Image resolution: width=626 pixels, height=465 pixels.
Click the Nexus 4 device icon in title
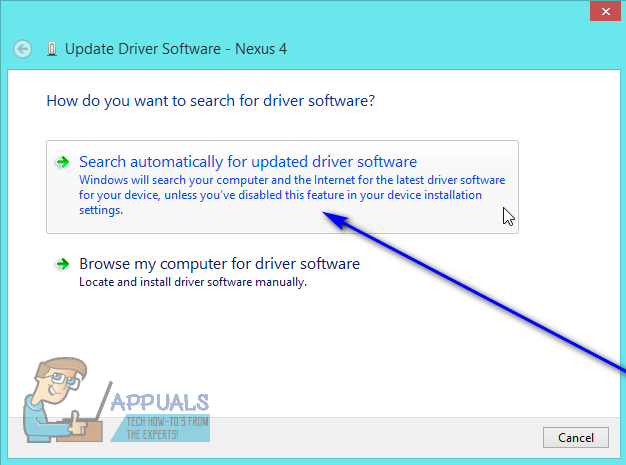52,49
